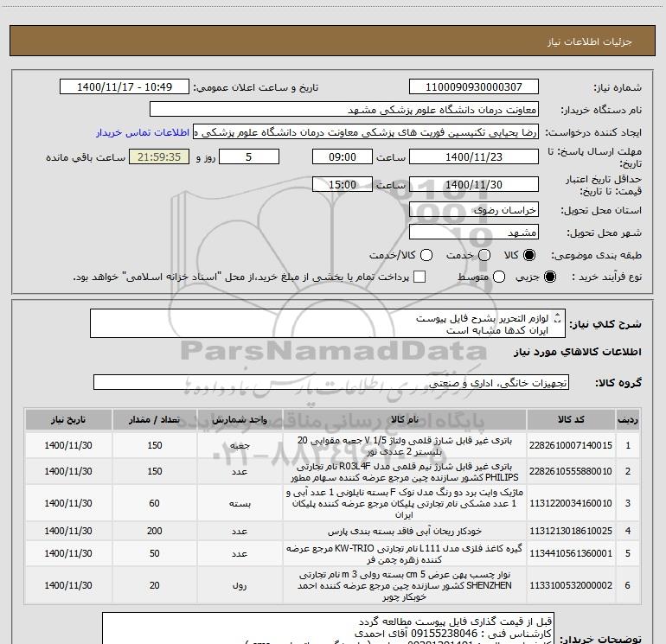
Task: Click product code 2282610555880010
Action: click(571, 471)
